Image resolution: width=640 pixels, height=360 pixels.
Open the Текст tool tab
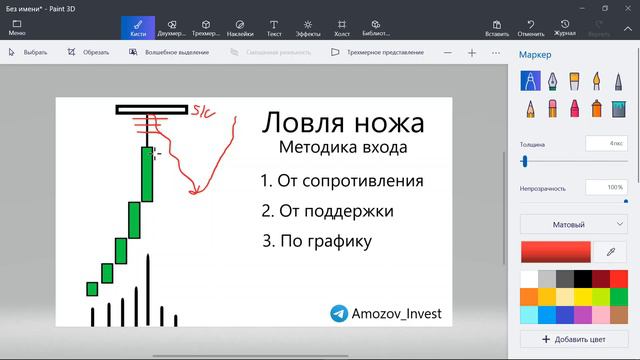274,28
